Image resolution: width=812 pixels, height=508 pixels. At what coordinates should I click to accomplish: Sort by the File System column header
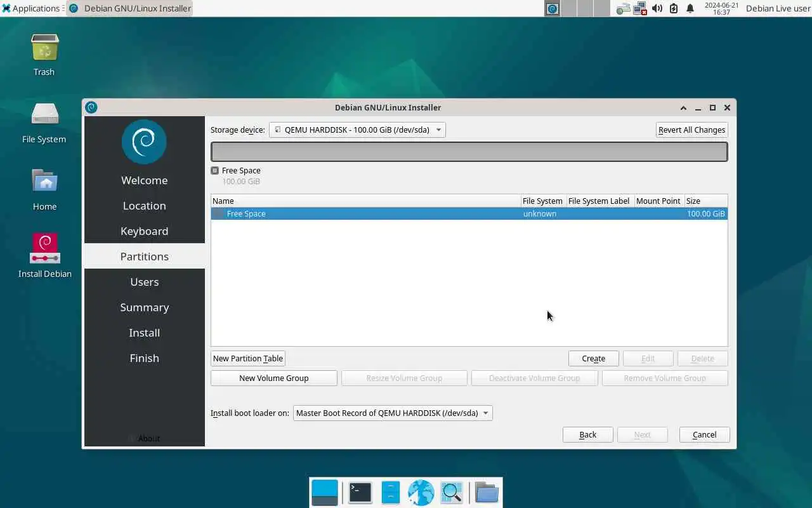point(544,201)
